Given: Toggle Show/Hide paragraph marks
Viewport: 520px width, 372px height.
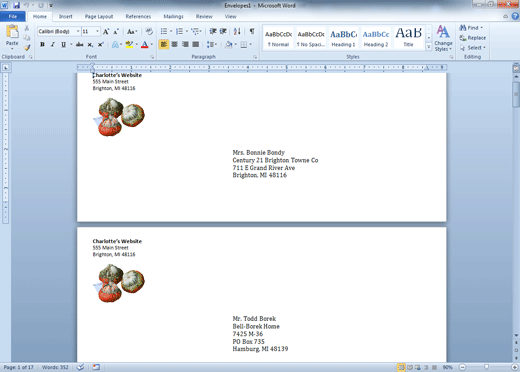Looking at the screenshot, I should (x=252, y=31).
